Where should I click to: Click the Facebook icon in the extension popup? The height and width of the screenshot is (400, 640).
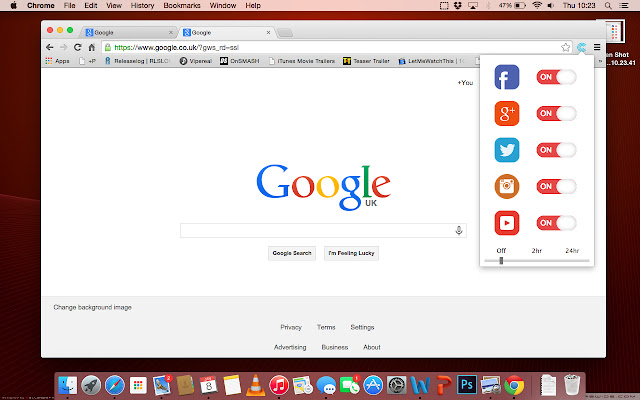click(x=507, y=77)
